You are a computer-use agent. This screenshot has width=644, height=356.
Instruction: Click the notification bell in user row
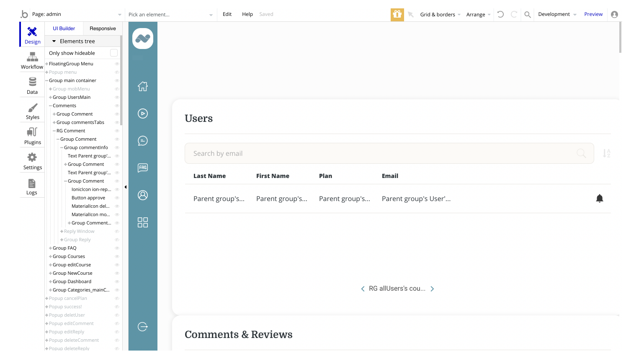click(x=599, y=199)
